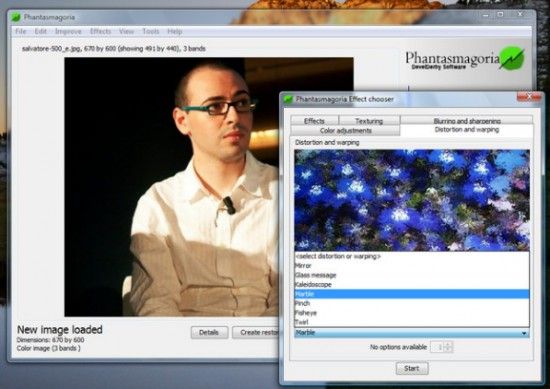The height and width of the screenshot is (389, 550).
Task: Switch to the Color adjustments tab
Action: point(346,130)
